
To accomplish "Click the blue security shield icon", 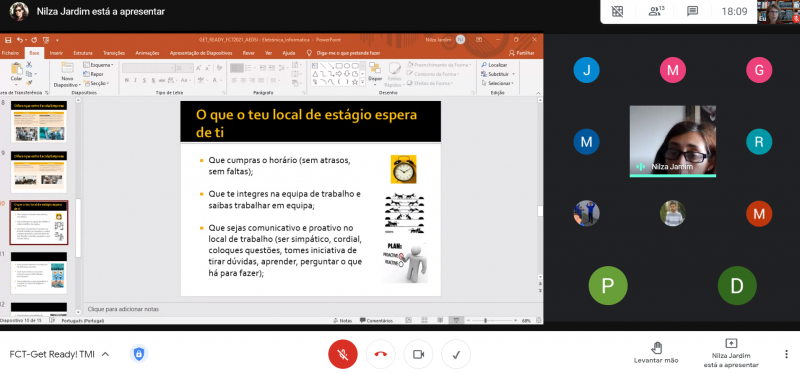I will (139, 354).
